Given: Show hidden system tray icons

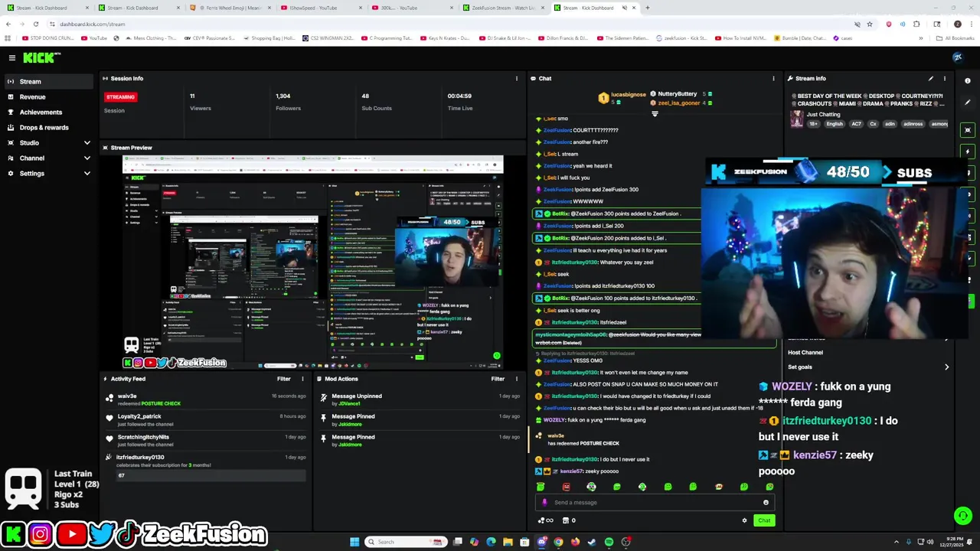Looking at the screenshot, I should [x=895, y=542].
